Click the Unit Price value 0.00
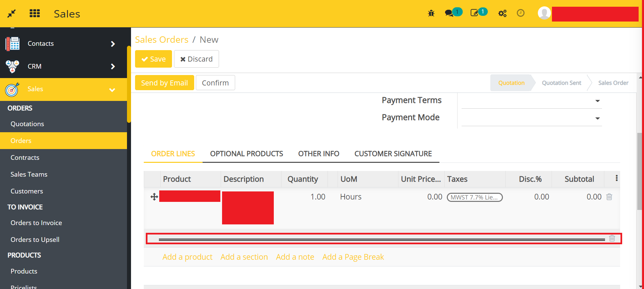The image size is (644, 289). 434,197
